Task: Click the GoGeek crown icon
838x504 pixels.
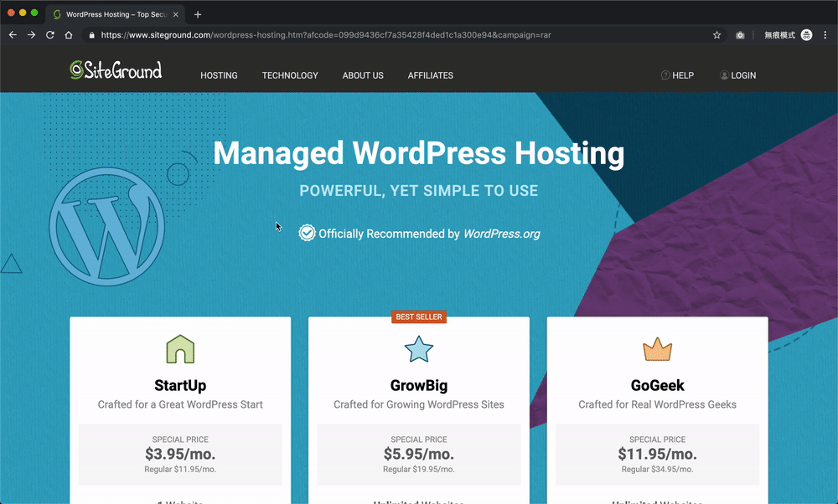Action: coord(657,349)
